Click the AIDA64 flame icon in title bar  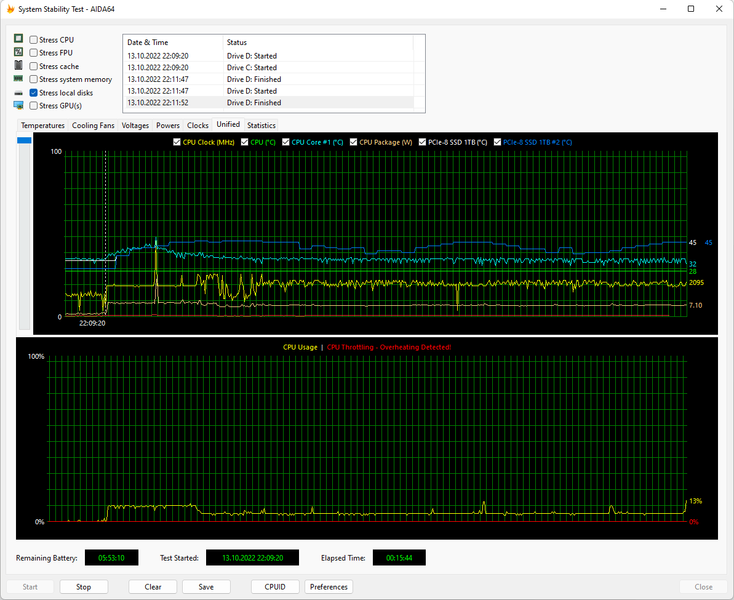[x=11, y=8]
